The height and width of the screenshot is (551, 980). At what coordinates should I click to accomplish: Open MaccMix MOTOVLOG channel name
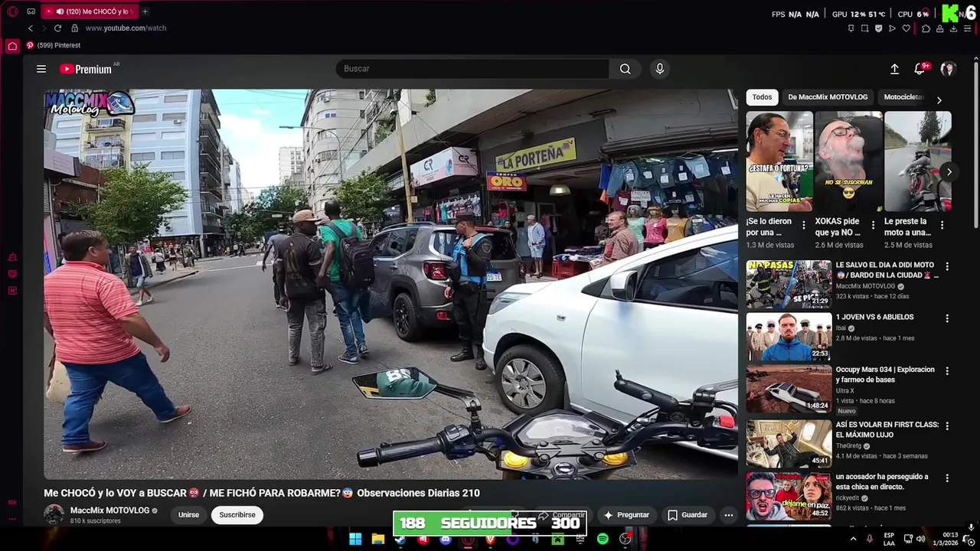[x=109, y=510]
